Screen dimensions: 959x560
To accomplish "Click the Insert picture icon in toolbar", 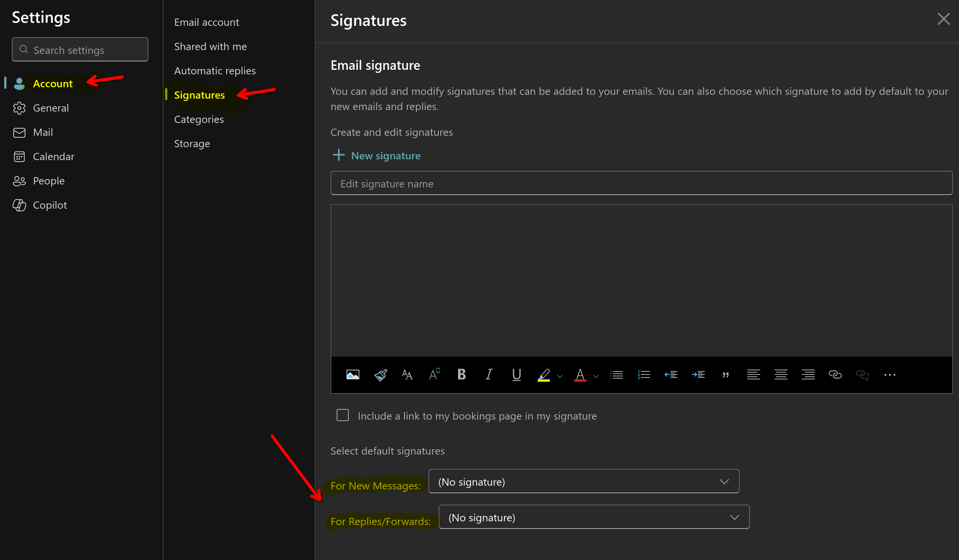I will pos(353,375).
